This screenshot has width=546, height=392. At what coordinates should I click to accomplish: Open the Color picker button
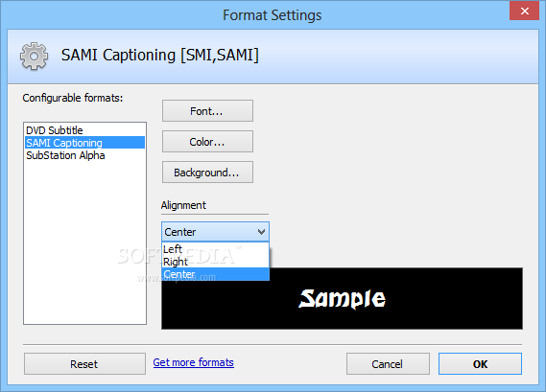(x=207, y=142)
